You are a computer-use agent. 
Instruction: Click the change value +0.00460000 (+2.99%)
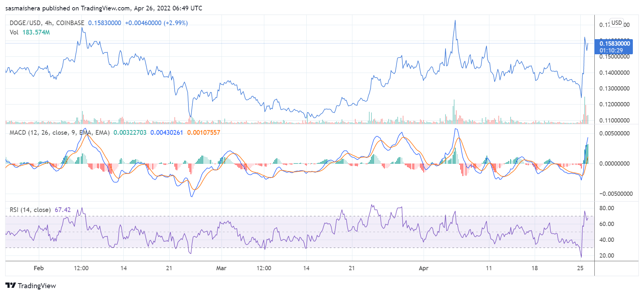coord(156,23)
